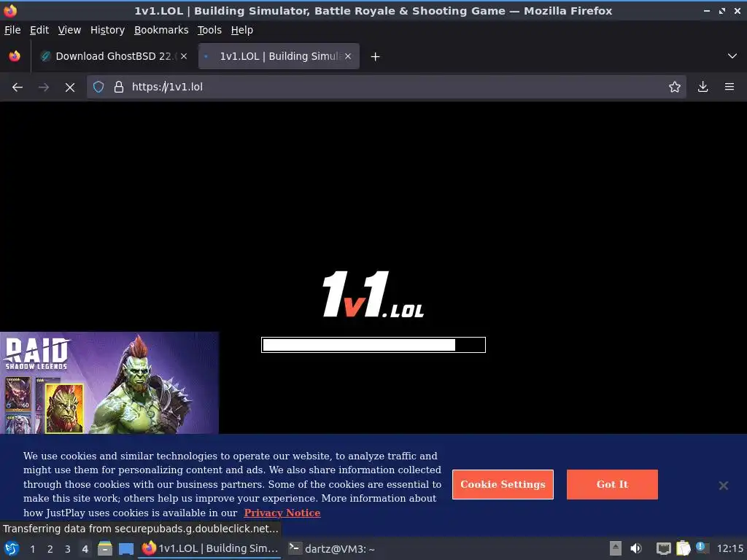The width and height of the screenshot is (747, 560).
Task: Bookmark this page with the star
Action: pyautogui.click(x=674, y=87)
